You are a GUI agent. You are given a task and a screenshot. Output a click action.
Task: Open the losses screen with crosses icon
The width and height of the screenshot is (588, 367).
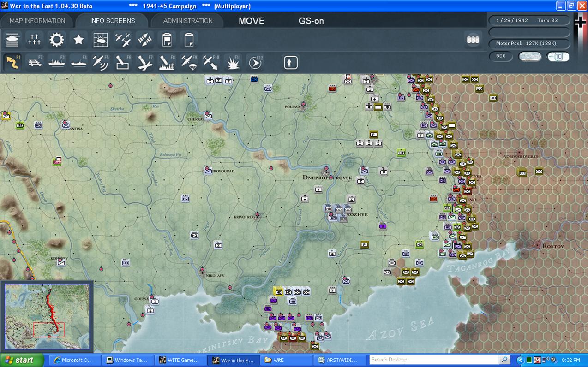(35, 40)
